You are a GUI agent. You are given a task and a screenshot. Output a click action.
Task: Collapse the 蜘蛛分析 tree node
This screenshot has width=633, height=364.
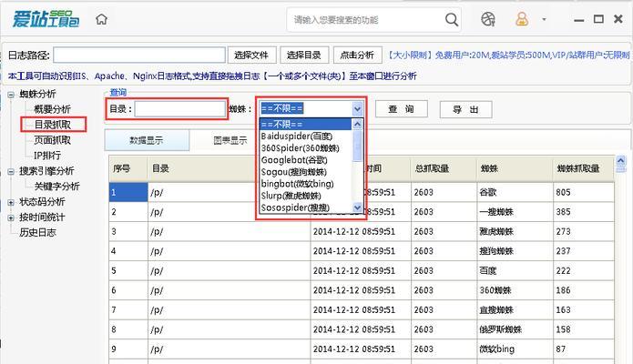coord(11,95)
